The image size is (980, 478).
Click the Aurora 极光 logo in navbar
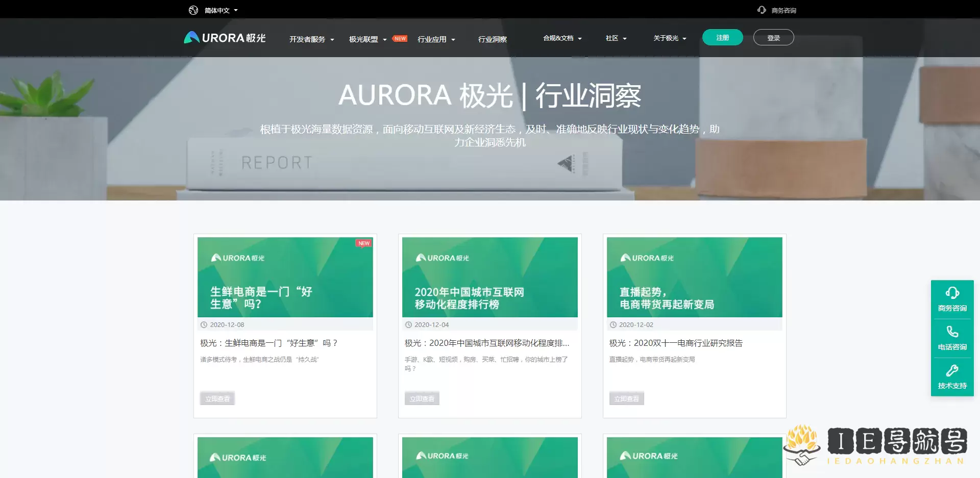[225, 38]
